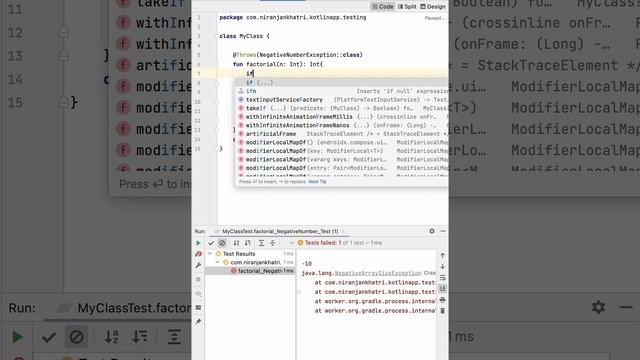Rerun the test with the green play icon
This screenshot has height=360, width=640.
[x=198, y=243]
